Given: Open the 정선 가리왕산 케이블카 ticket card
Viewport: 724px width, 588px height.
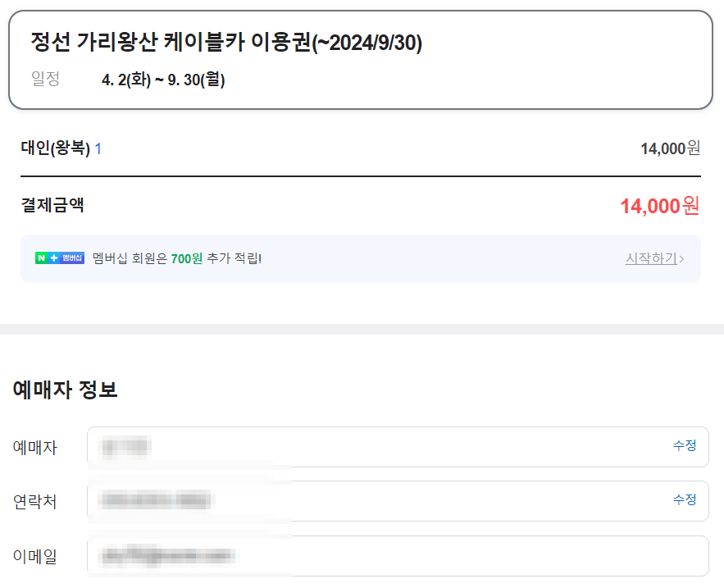Looking at the screenshot, I should point(362,62).
